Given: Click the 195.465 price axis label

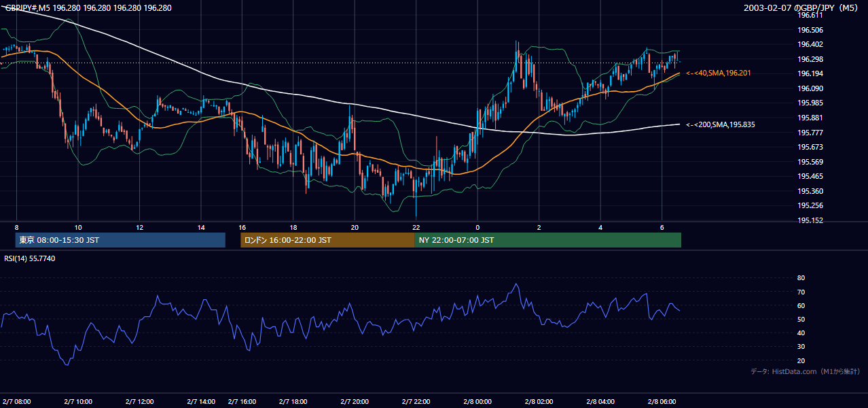Looking at the screenshot, I should 810,176.
